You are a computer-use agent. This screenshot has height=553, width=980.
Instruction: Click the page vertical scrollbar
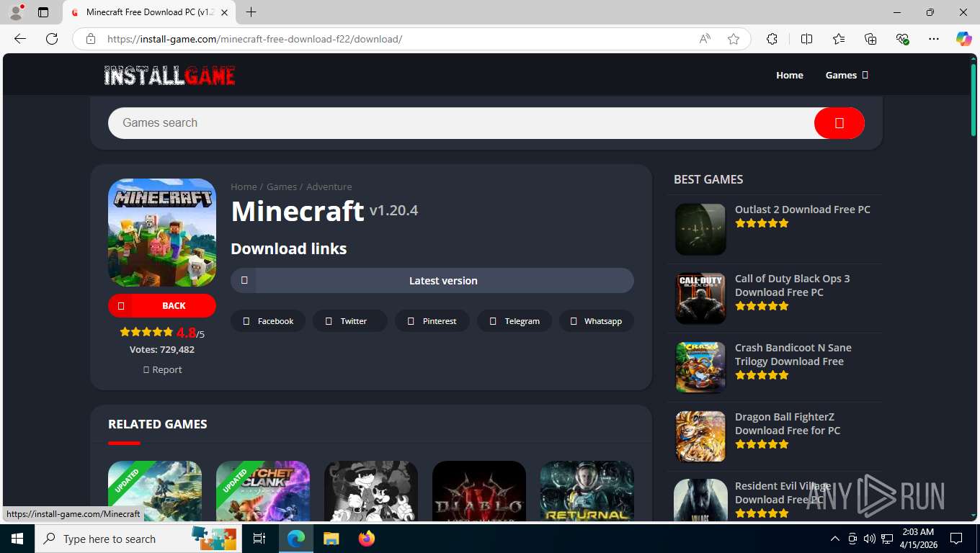point(974,101)
